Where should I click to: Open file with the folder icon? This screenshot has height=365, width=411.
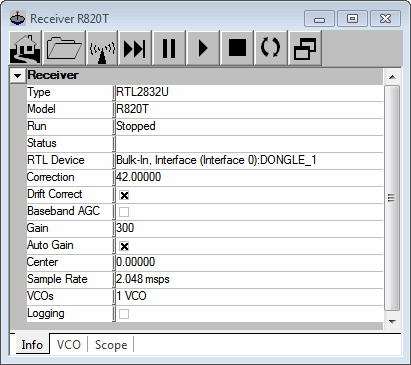(64, 48)
